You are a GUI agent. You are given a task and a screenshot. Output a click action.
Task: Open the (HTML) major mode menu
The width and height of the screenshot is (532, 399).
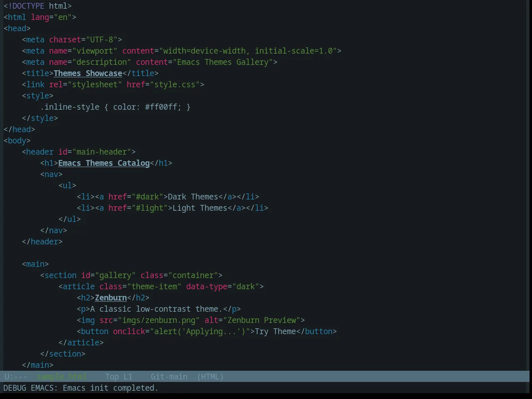point(210,377)
